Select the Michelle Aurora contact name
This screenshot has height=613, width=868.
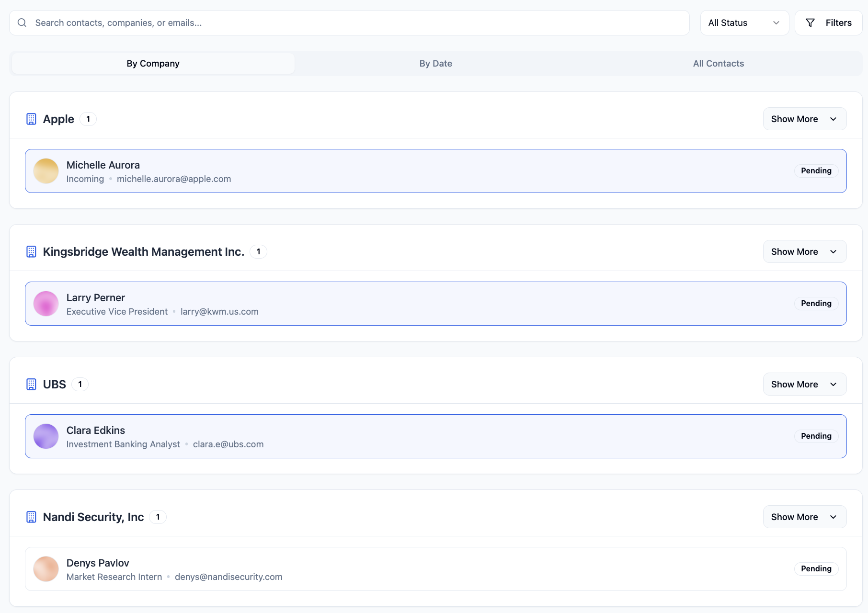[103, 165]
